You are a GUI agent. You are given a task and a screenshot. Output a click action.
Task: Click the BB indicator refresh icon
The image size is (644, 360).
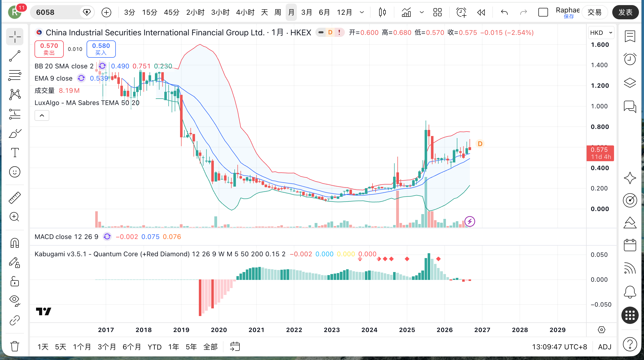tap(102, 66)
